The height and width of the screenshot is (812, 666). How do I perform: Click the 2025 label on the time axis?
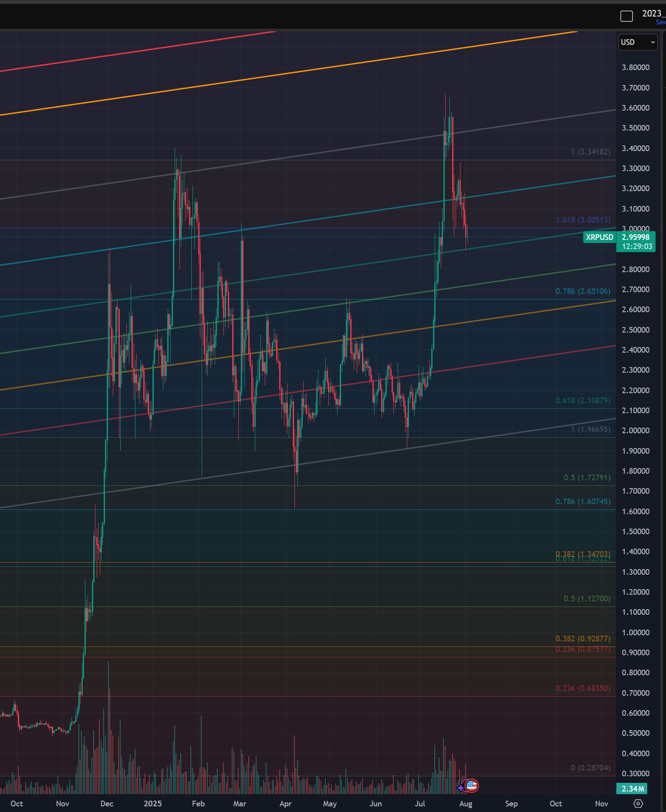pyautogui.click(x=152, y=804)
